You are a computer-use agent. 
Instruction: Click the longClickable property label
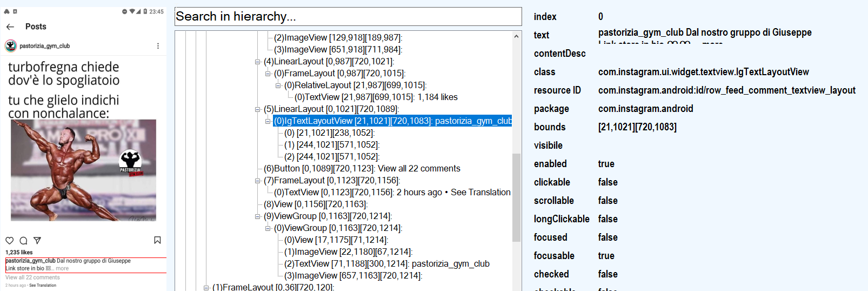pos(562,219)
